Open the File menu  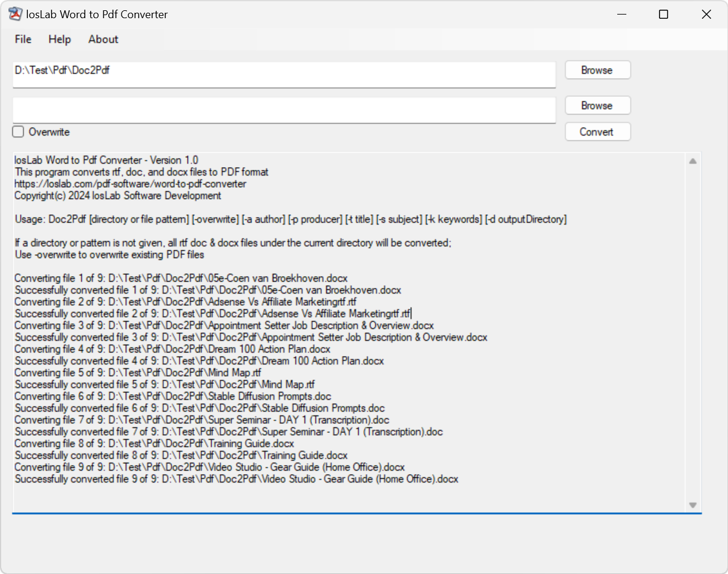point(23,39)
